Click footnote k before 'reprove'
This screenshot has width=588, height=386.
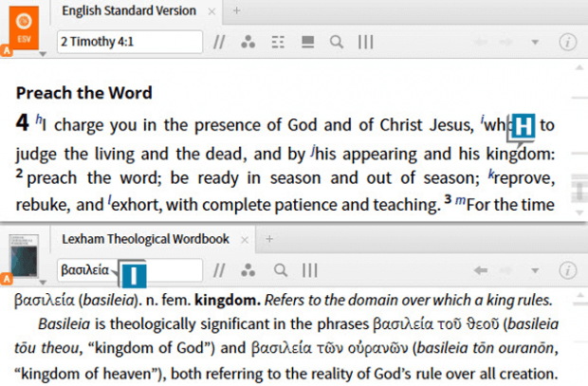491,174
